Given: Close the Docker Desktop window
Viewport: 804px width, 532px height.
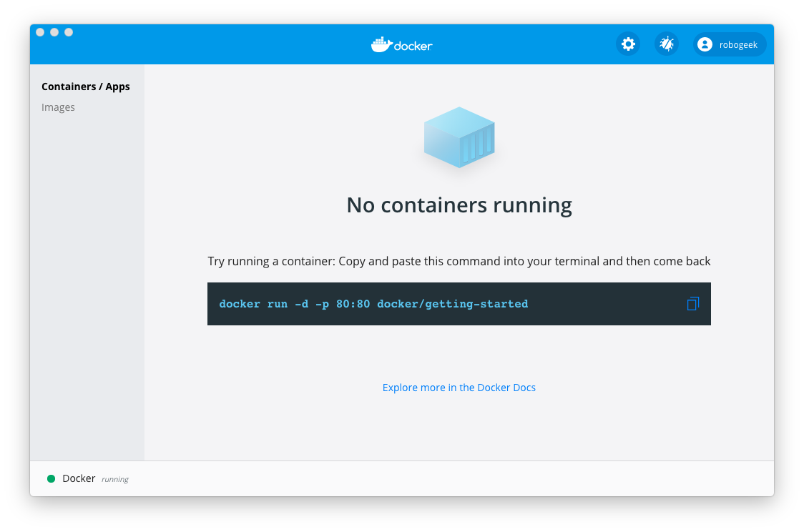Looking at the screenshot, I should click(x=40, y=32).
